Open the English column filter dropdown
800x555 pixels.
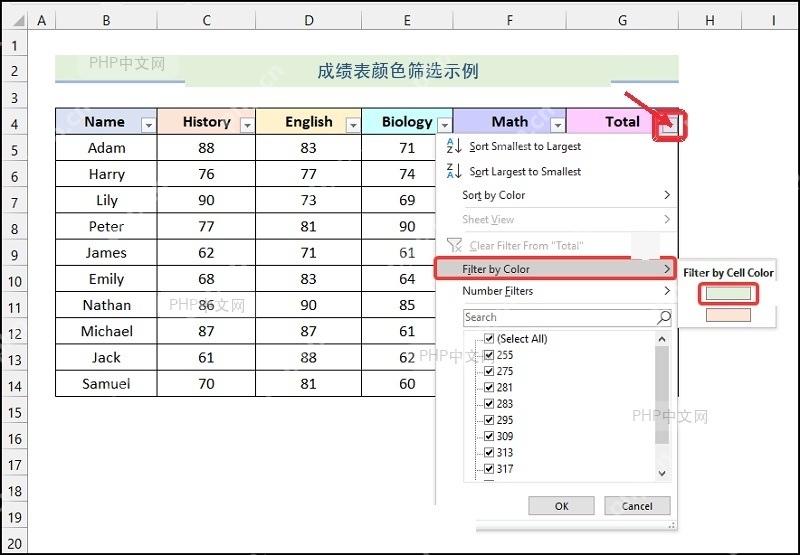[x=353, y=125]
